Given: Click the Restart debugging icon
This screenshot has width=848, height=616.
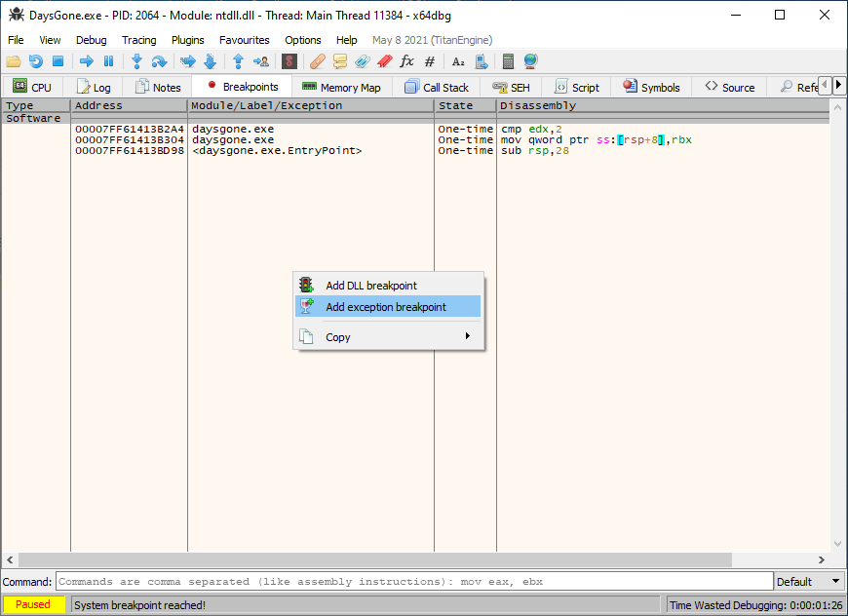Looking at the screenshot, I should coord(35,60).
